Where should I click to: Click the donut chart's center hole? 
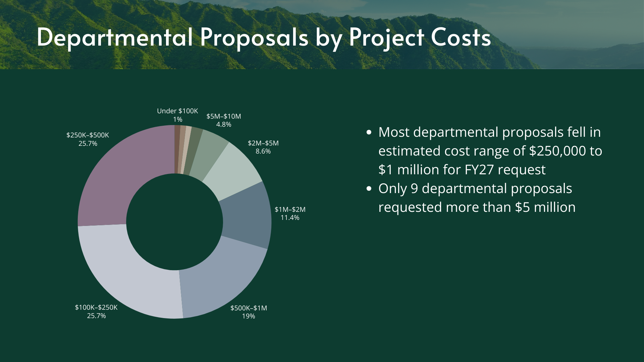tap(174, 222)
